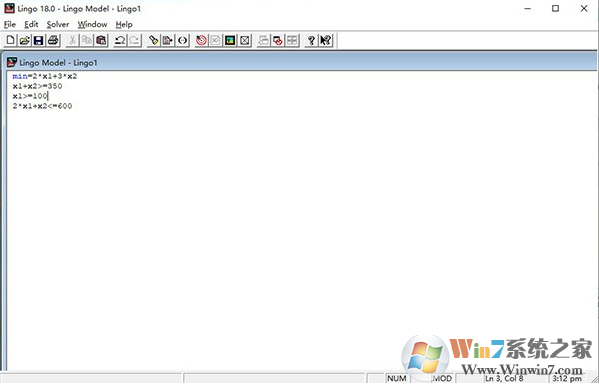The image size is (599, 384).
Task: Click the Options icon in the toolbar
Action: 230,40
